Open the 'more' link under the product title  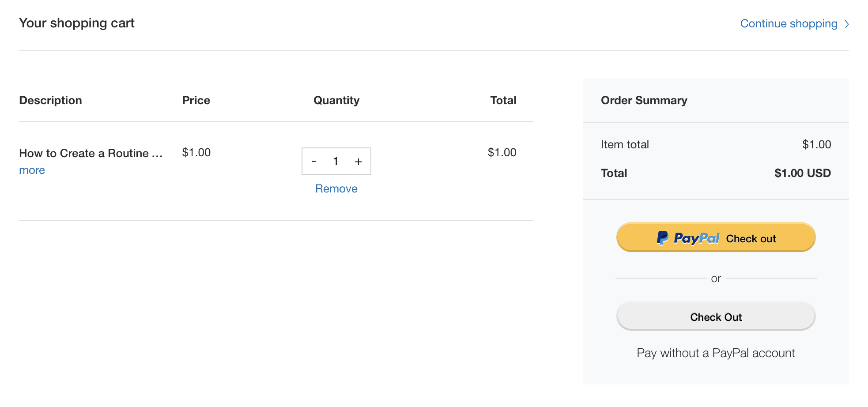pyautogui.click(x=31, y=170)
